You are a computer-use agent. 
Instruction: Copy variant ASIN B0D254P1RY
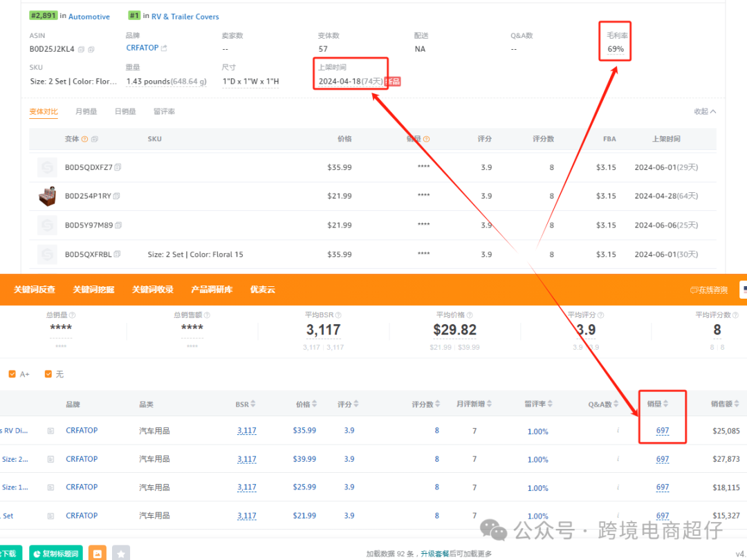click(116, 196)
